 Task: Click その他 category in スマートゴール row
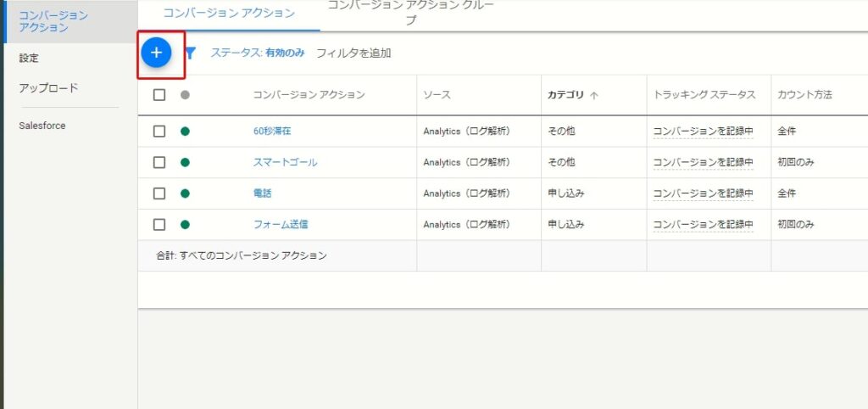[x=561, y=162]
